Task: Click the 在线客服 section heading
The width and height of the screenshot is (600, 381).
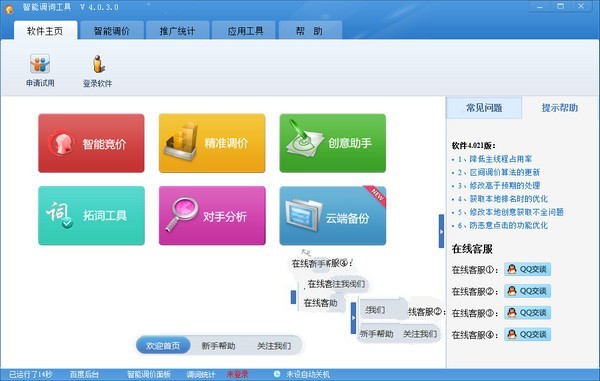Action: (472, 249)
